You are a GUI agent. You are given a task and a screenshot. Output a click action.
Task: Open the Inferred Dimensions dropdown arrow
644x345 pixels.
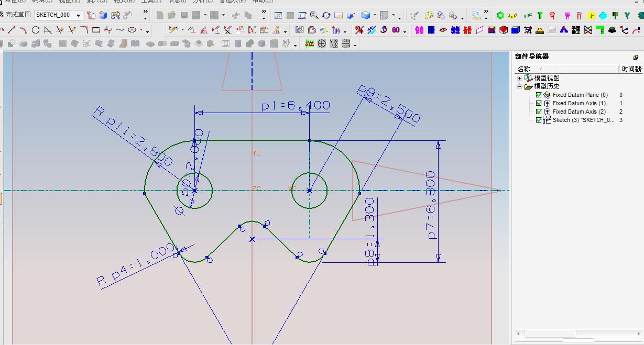click(182, 30)
